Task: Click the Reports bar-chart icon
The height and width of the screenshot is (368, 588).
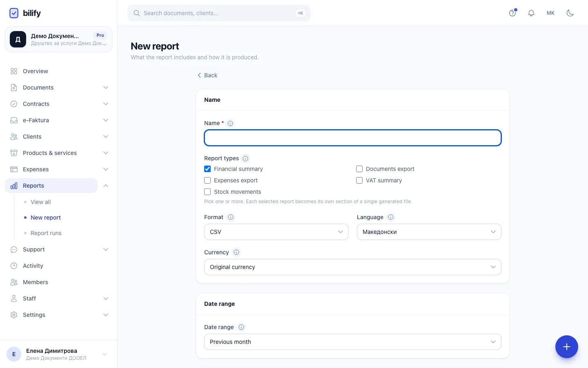Action: coord(14,186)
